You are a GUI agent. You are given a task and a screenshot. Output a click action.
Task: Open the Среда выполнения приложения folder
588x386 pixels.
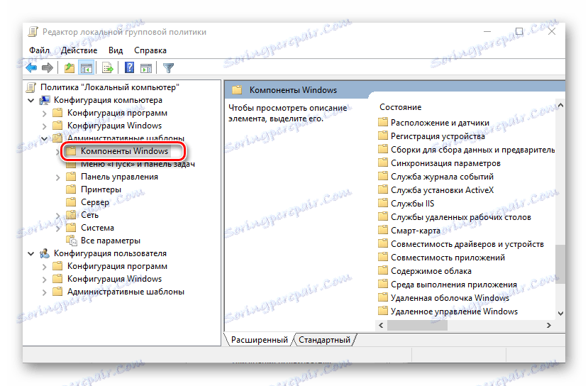coord(454,285)
